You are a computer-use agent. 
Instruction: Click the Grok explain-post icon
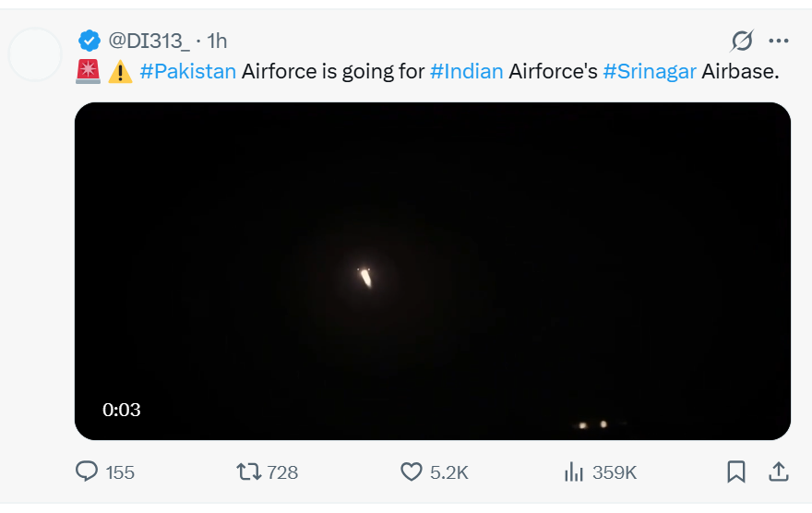pyautogui.click(x=742, y=41)
